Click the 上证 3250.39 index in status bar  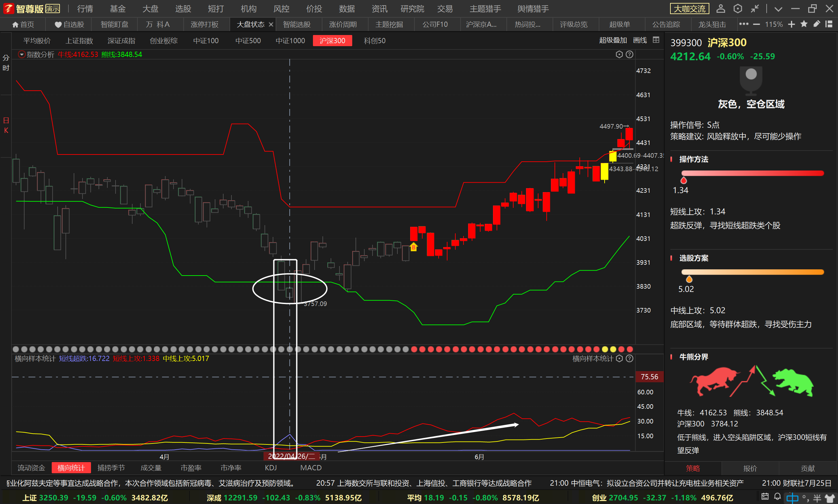point(95,498)
